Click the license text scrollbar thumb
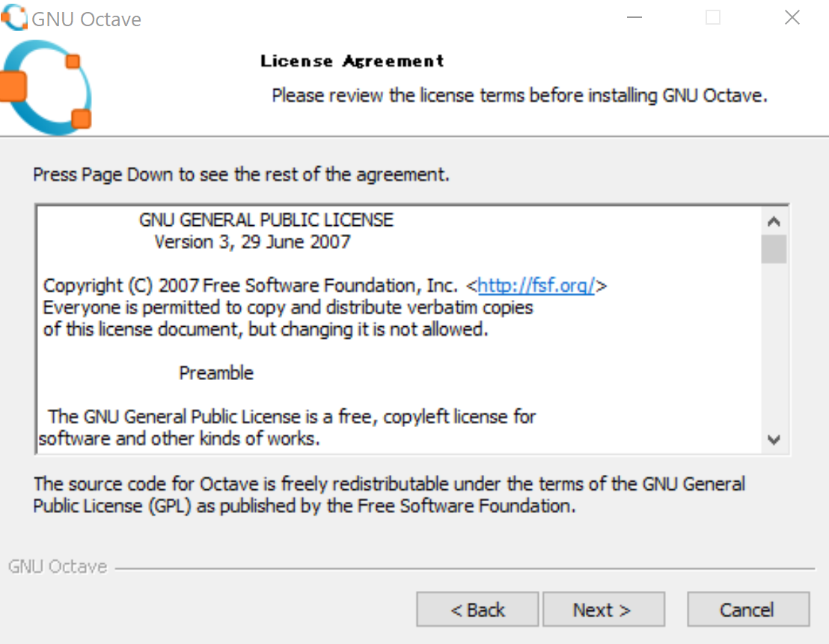Viewport: 829px width, 644px height. (774, 248)
